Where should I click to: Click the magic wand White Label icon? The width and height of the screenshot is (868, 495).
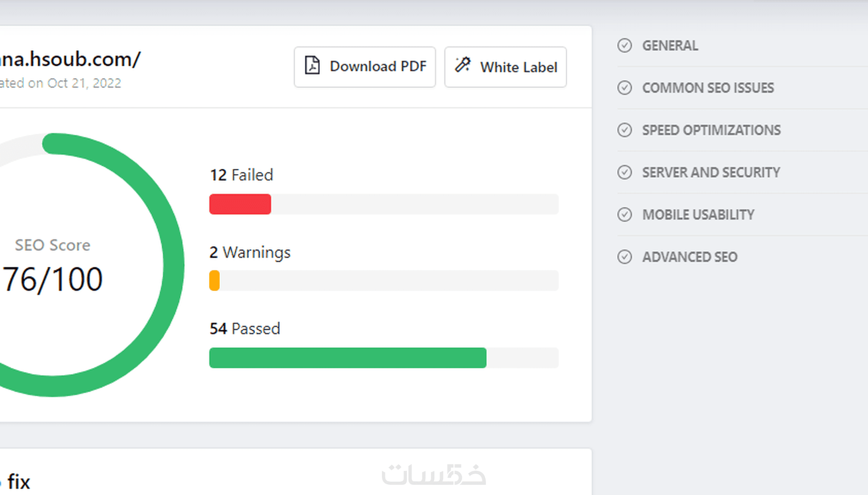[463, 65]
